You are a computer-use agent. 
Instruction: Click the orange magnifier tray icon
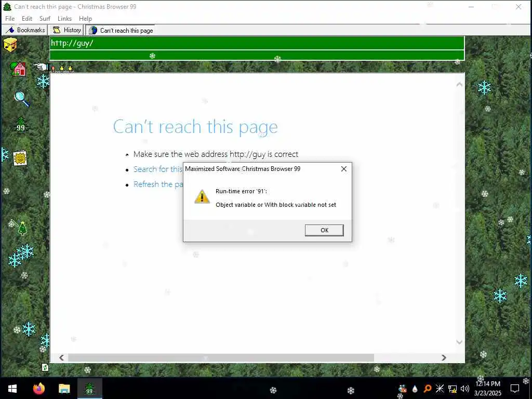point(427,389)
